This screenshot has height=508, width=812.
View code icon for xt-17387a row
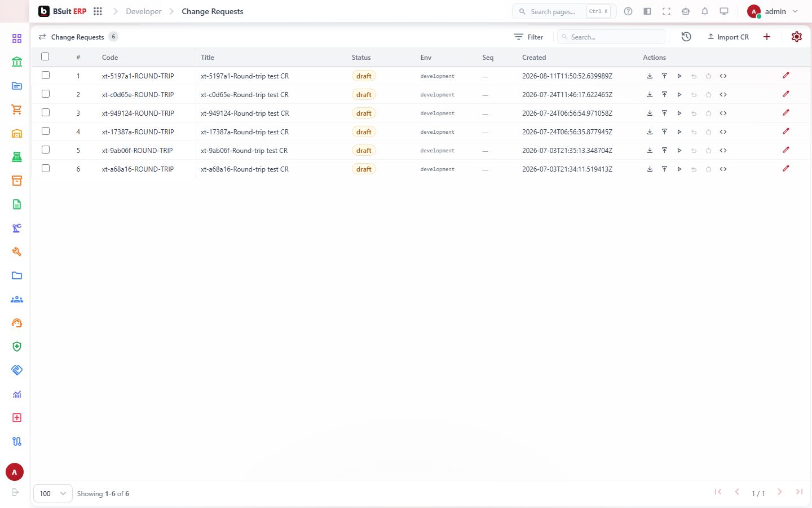tap(723, 132)
